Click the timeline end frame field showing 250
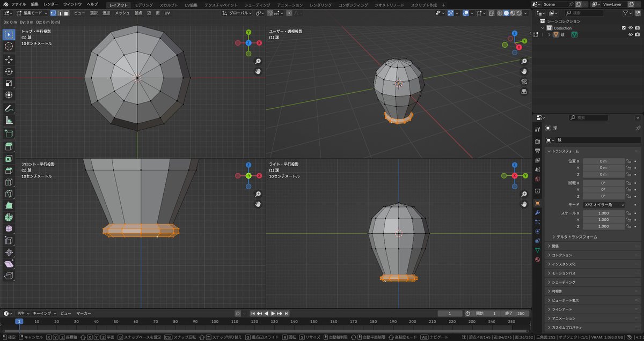This screenshot has height=341, width=644. click(x=519, y=313)
